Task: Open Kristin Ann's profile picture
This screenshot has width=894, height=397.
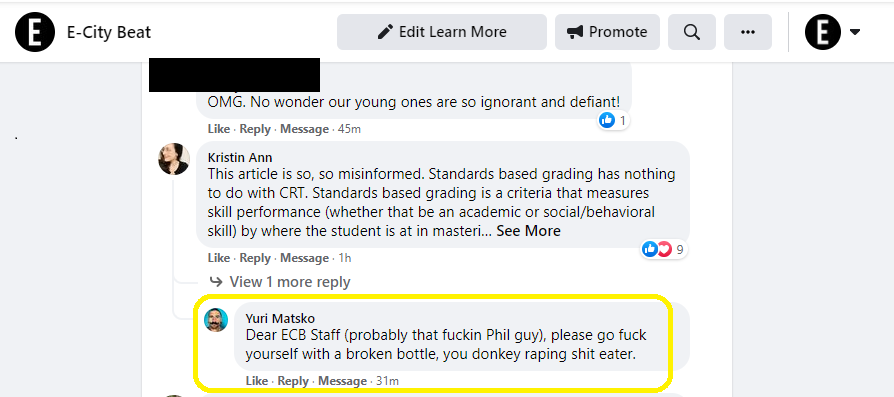Action: coord(174,159)
